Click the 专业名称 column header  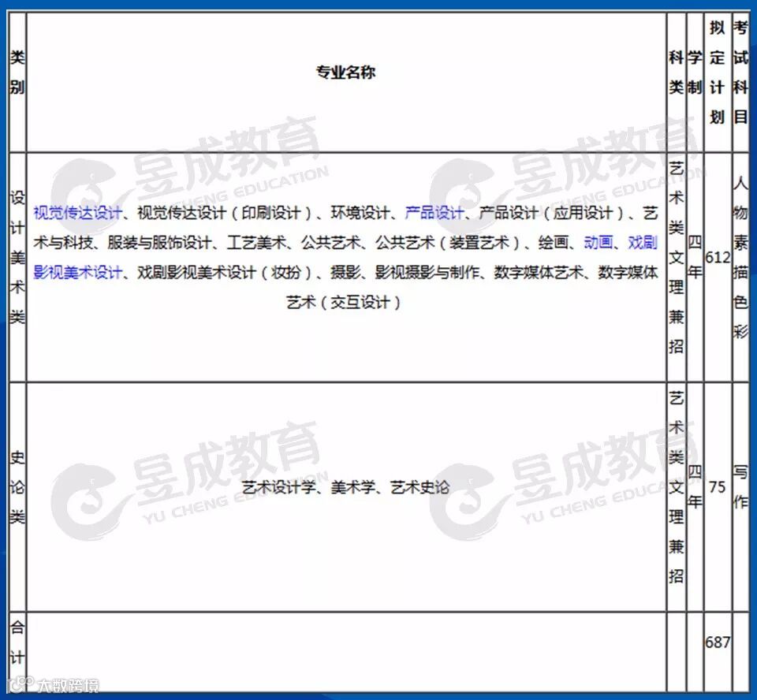coord(345,73)
